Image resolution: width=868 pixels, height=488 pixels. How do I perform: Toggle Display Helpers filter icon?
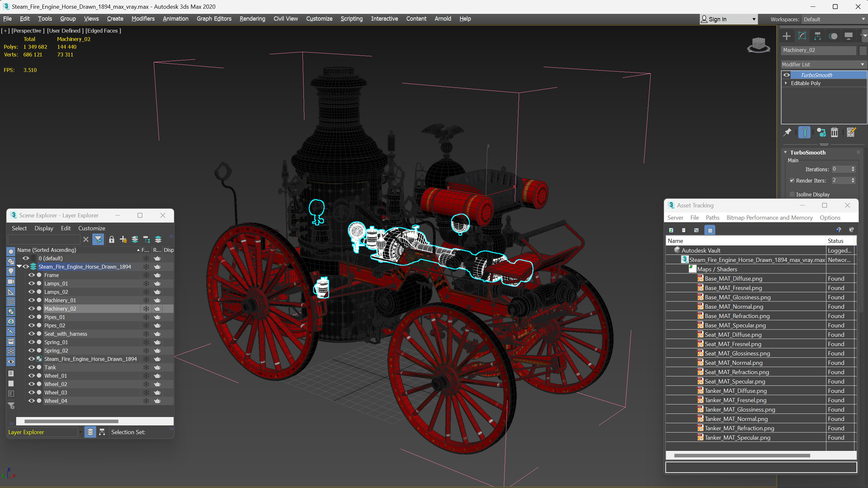coord(11,292)
